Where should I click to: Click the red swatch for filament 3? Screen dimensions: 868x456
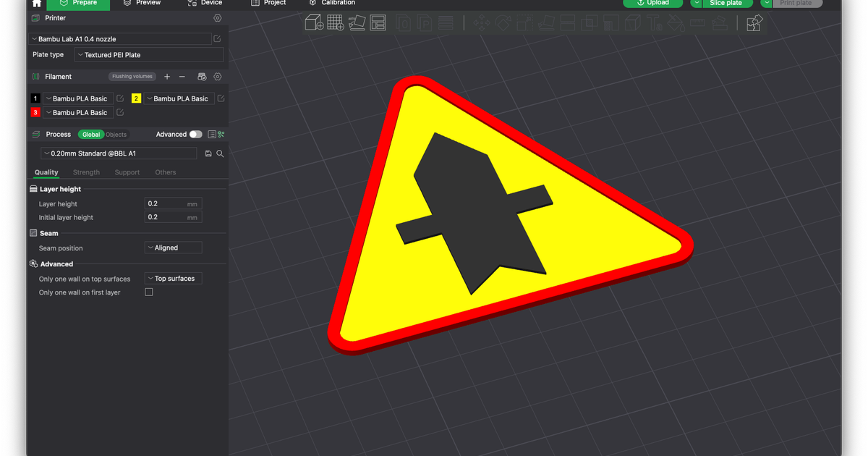tap(35, 112)
